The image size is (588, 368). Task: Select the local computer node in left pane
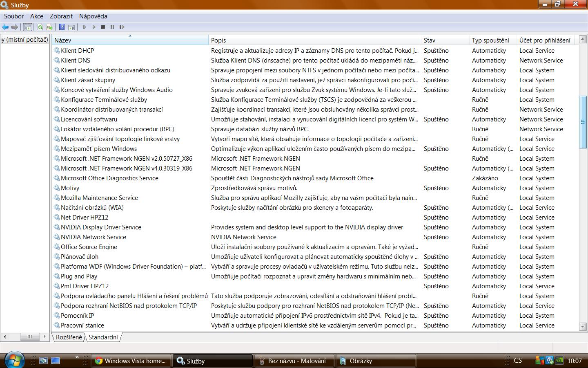coord(24,40)
